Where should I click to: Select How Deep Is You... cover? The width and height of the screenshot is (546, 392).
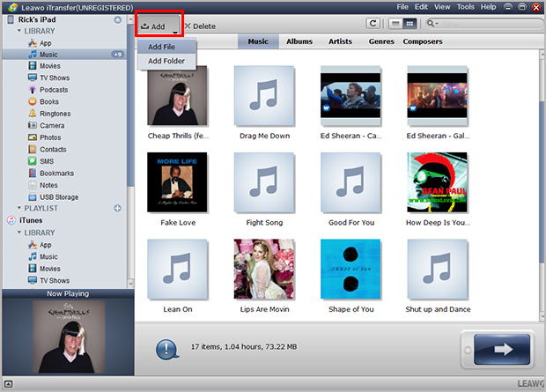pos(438,182)
